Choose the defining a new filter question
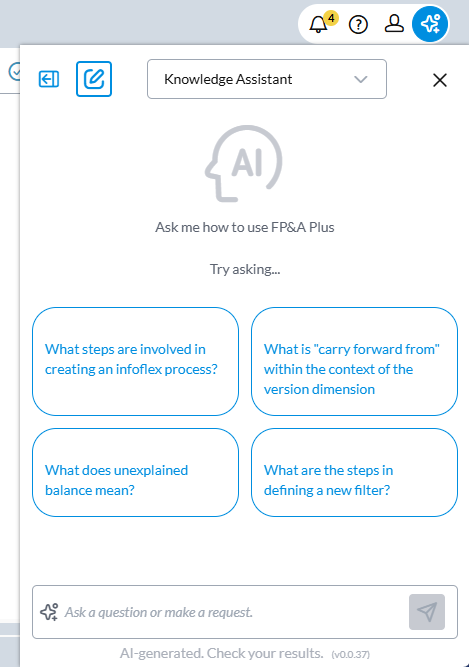Image resolution: width=469 pixels, height=667 pixels. pos(354,472)
